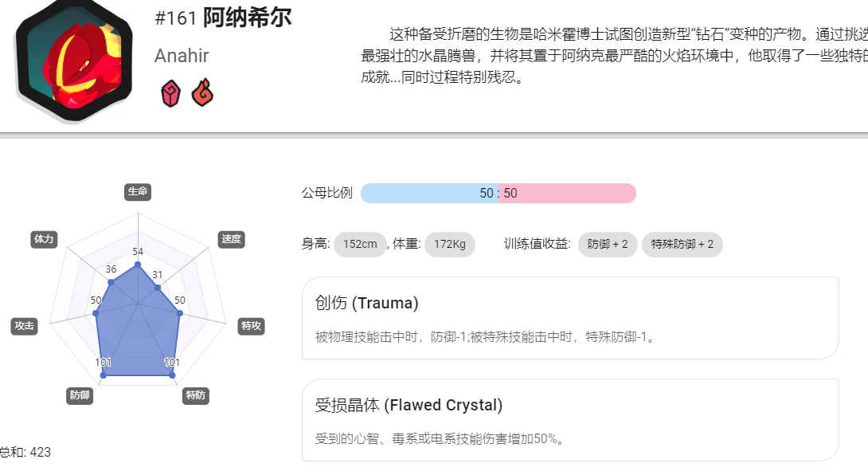Image resolution: width=868 pixels, height=475 pixels.
Task: Click the 防御 + 2 training value chip
Action: coord(608,245)
